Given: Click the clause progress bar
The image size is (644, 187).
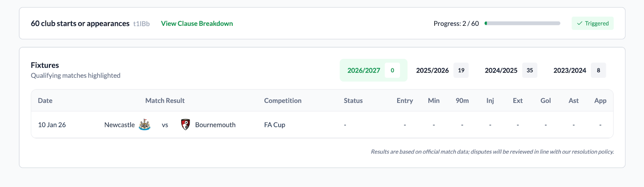Looking at the screenshot, I should 522,23.
